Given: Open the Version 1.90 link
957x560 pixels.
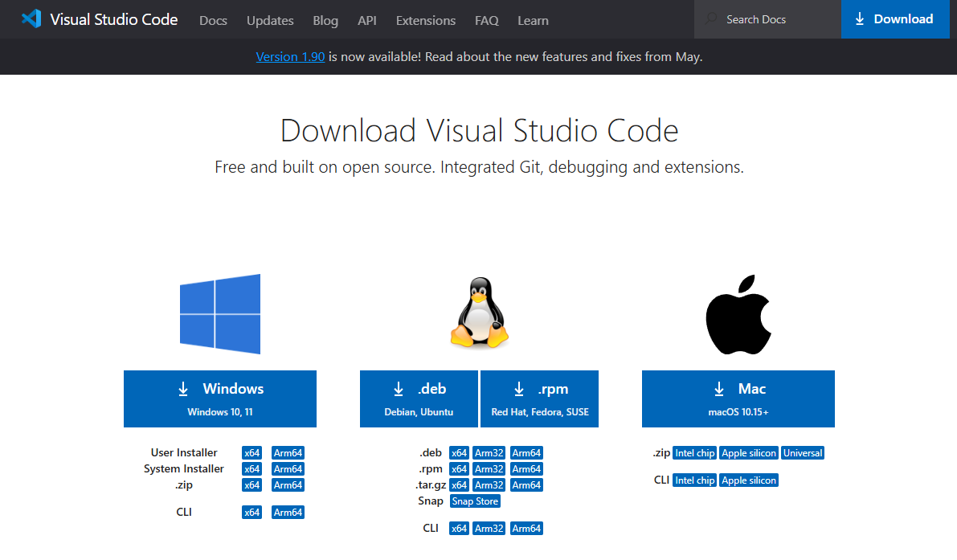Looking at the screenshot, I should [290, 57].
